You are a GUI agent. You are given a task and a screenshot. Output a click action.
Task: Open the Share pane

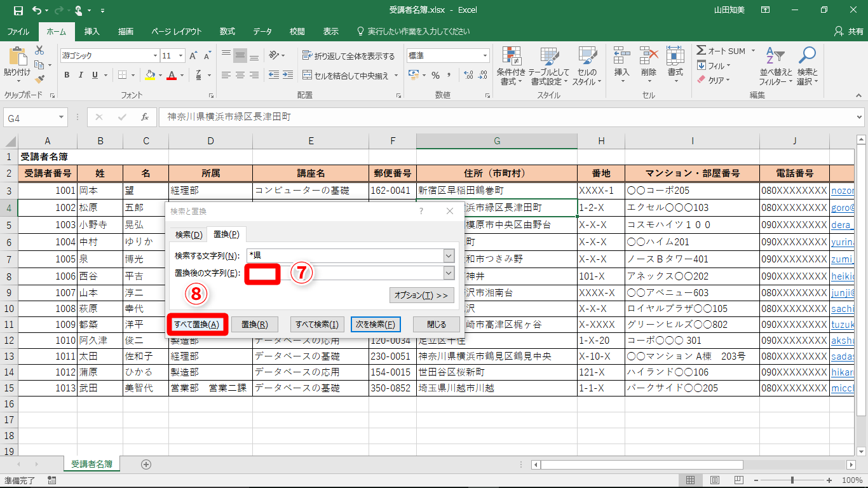point(848,31)
